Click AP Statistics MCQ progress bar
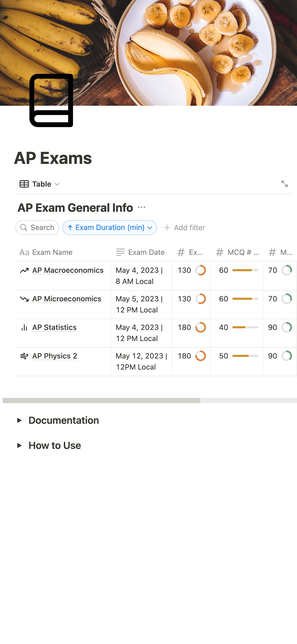297x644 pixels. tap(245, 328)
